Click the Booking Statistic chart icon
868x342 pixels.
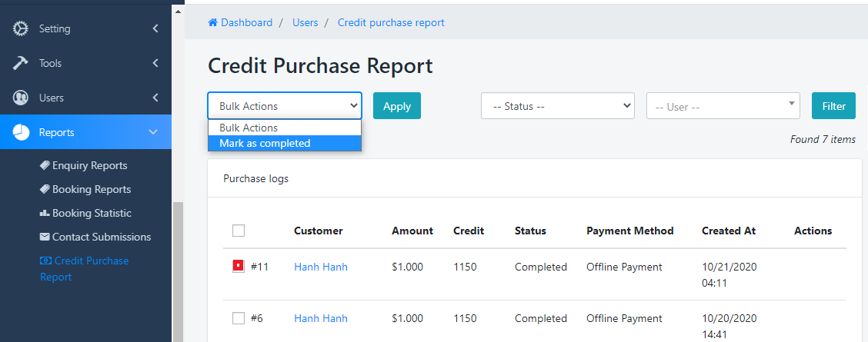tap(45, 213)
